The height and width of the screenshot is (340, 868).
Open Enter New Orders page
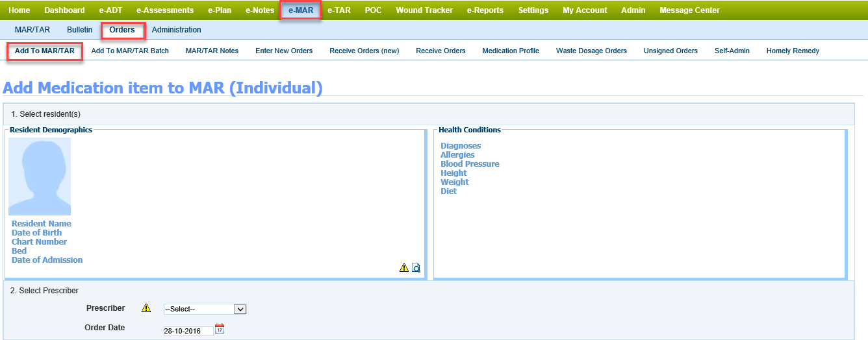coord(284,51)
